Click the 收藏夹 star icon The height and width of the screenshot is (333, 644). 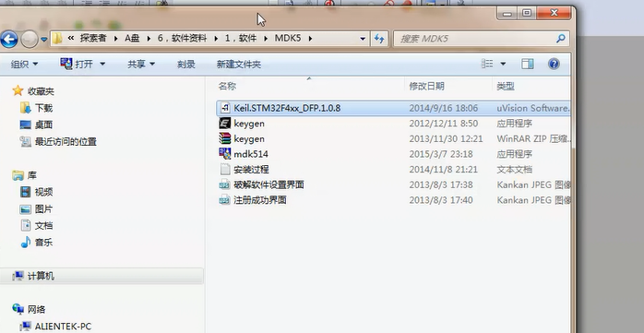(18, 90)
